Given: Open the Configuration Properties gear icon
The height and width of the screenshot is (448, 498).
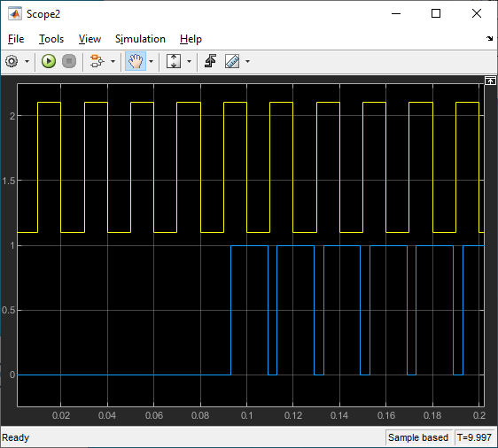Looking at the screenshot, I should pyautogui.click(x=12, y=61).
